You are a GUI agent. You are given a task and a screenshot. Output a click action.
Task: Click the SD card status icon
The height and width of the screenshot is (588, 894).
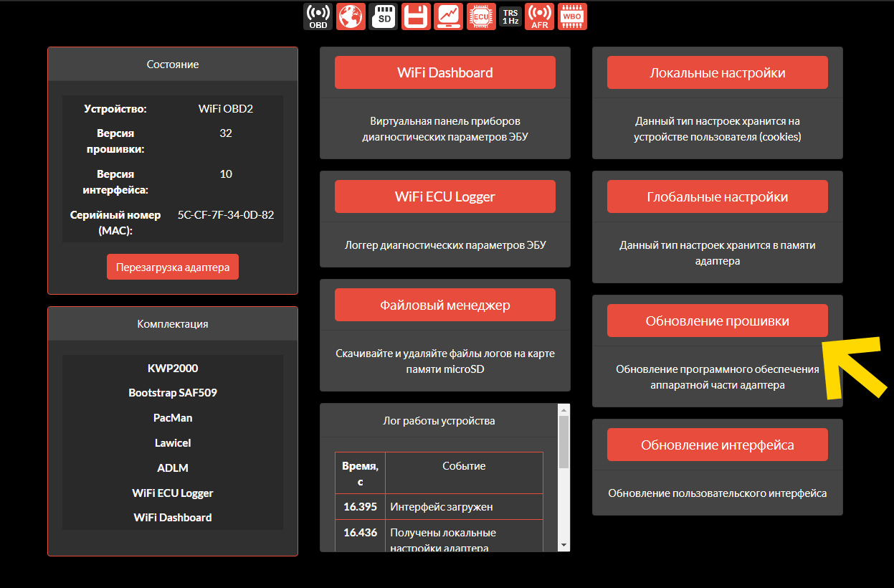pos(384,16)
